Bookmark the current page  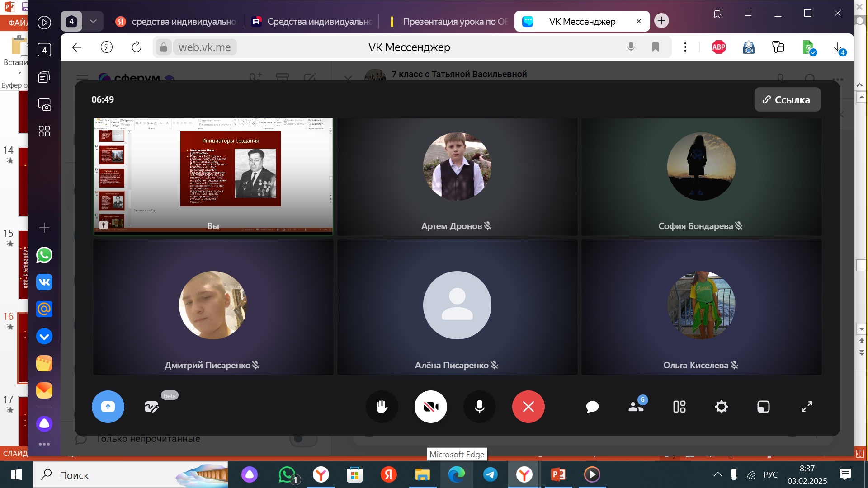[x=656, y=47]
